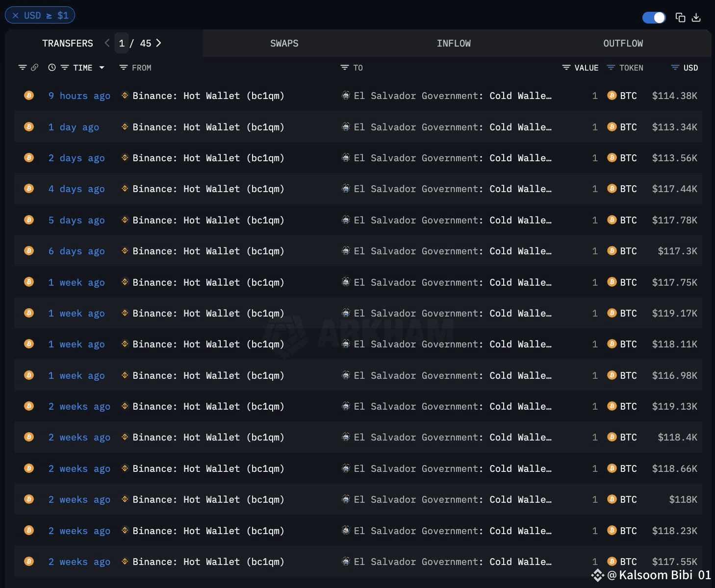The width and height of the screenshot is (715, 588).
Task: Click BTC token in the $113.34K row
Action: 622,127
